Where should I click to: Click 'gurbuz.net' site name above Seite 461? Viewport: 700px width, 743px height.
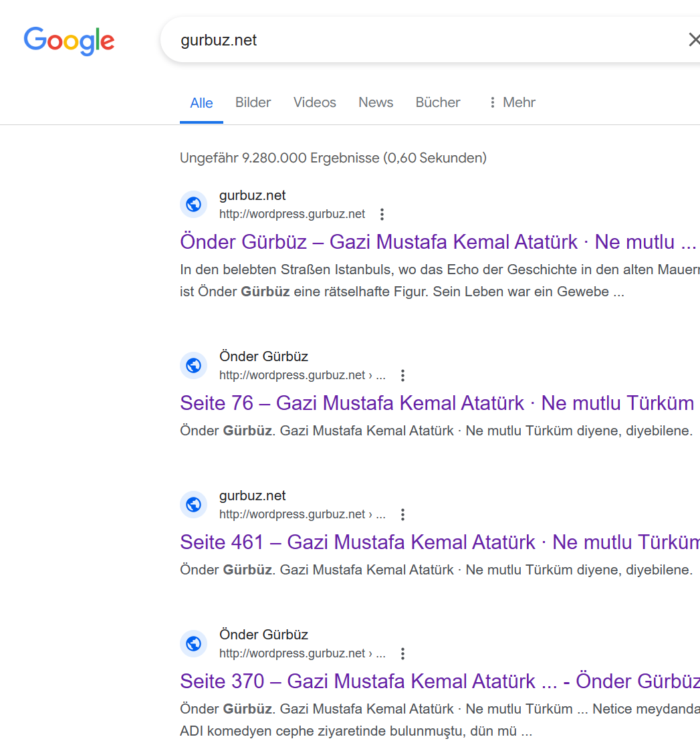click(253, 496)
